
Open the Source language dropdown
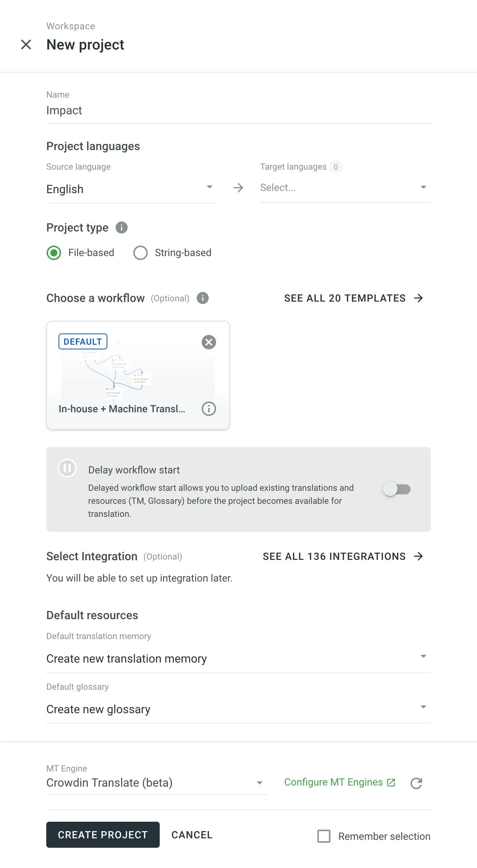(209, 187)
